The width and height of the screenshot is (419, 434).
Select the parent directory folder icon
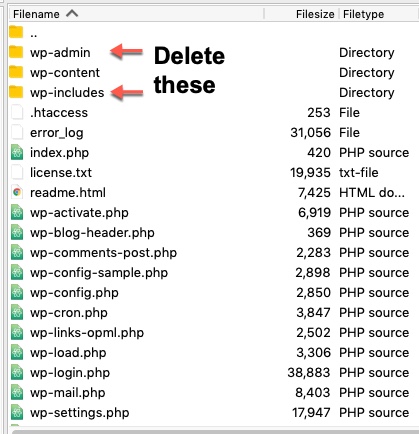click(16, 32)
